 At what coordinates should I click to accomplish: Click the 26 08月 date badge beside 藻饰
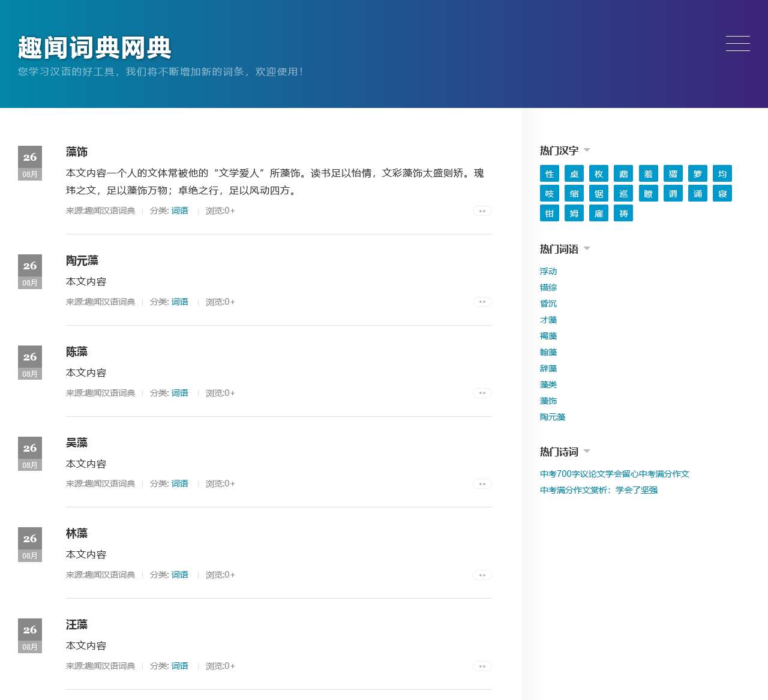29,163
